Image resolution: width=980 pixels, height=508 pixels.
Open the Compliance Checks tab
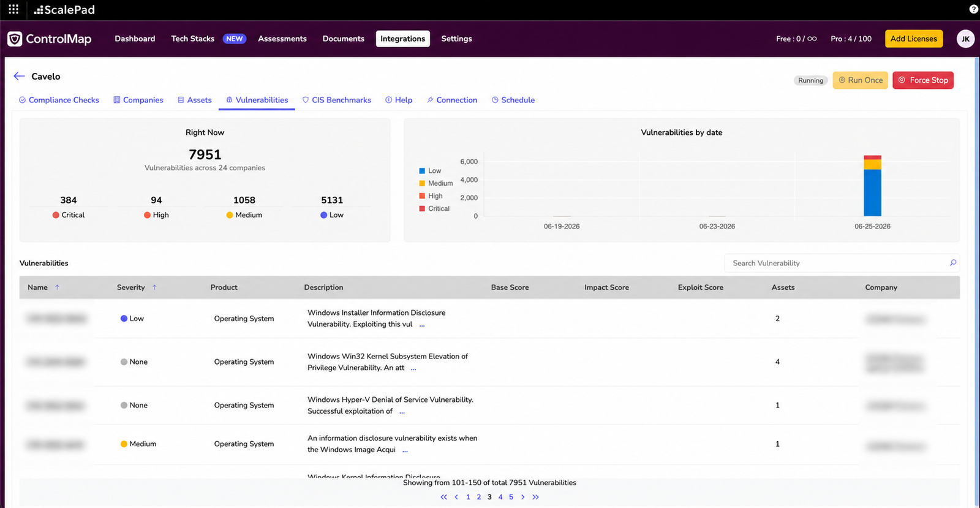tap(59, 100)
